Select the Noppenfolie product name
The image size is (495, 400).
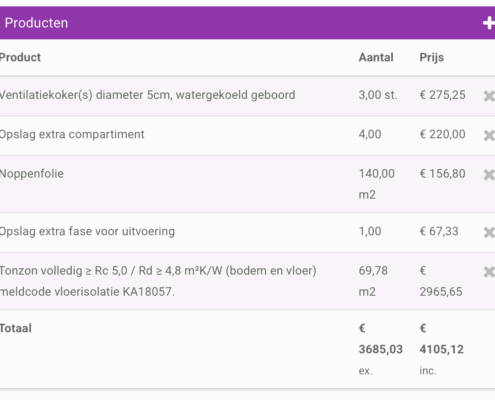(32, 174)
